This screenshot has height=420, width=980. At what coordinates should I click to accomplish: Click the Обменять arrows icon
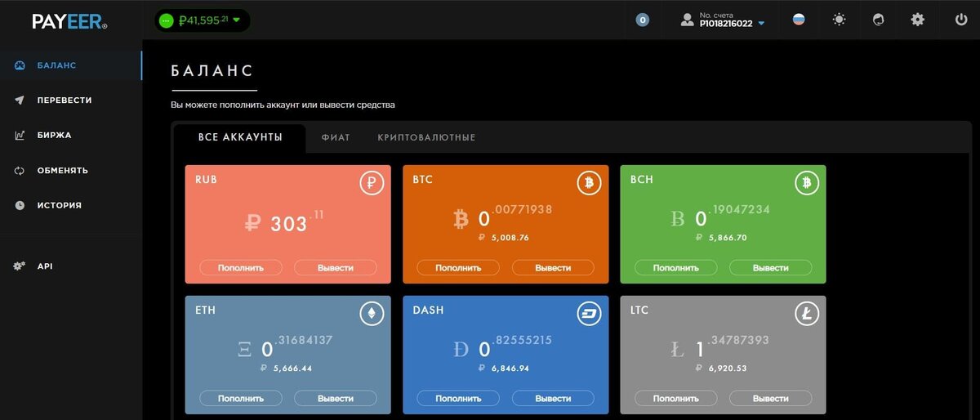[x=20, y=171]
